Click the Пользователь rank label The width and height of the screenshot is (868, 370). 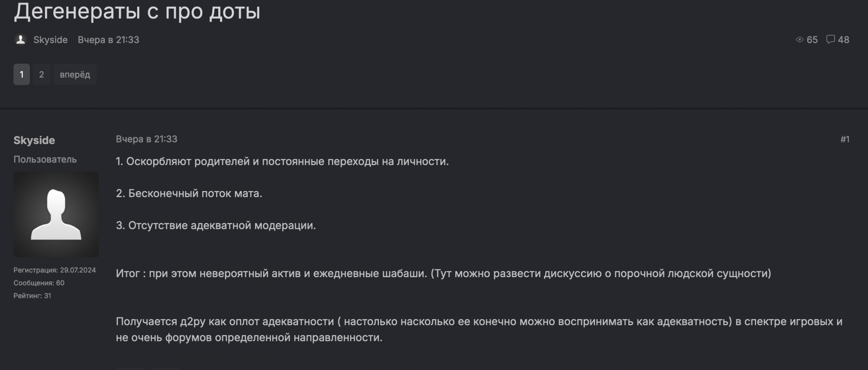pos(45,159)
